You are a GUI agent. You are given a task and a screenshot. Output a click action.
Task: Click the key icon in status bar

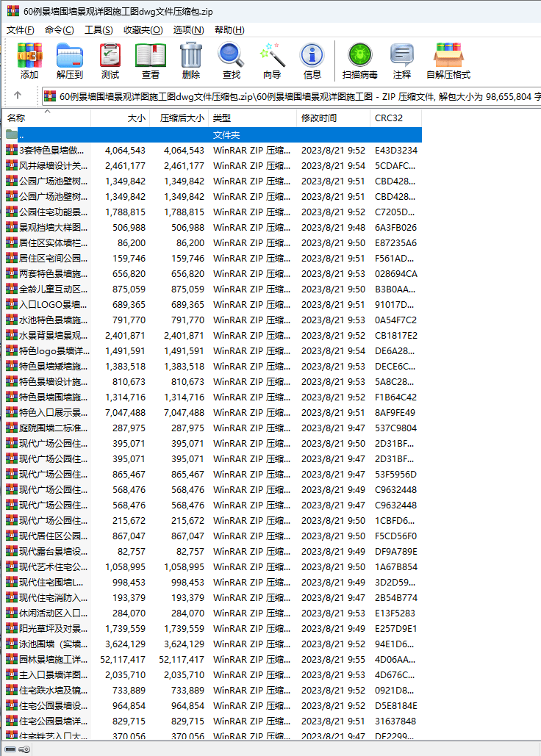24,749
